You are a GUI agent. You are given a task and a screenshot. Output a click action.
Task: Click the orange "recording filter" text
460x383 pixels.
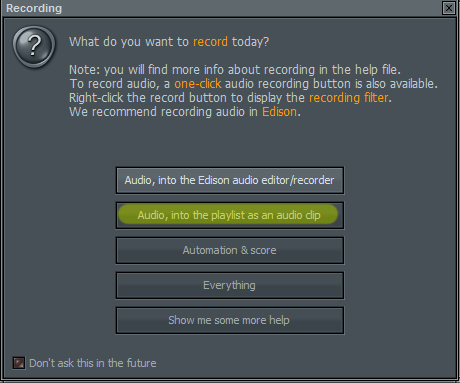pyautogui.click(x=349, y=98)
